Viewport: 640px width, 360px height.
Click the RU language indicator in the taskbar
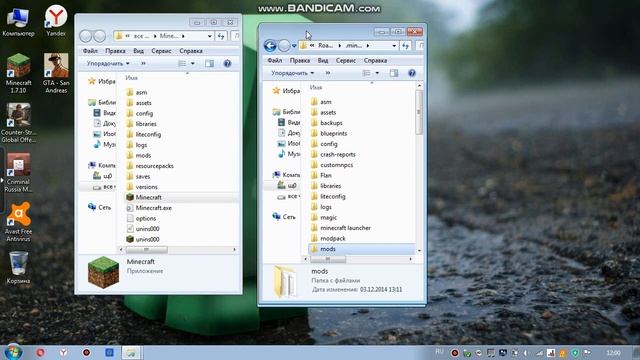click(439, 351)
